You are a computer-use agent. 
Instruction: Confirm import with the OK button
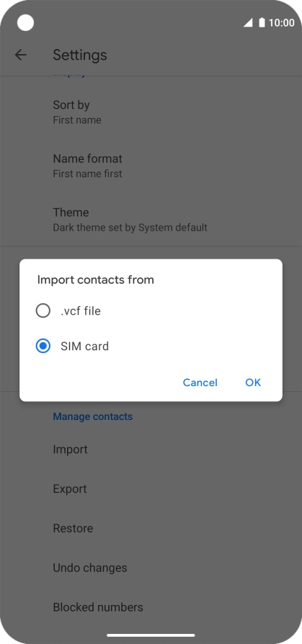(253, 383)
